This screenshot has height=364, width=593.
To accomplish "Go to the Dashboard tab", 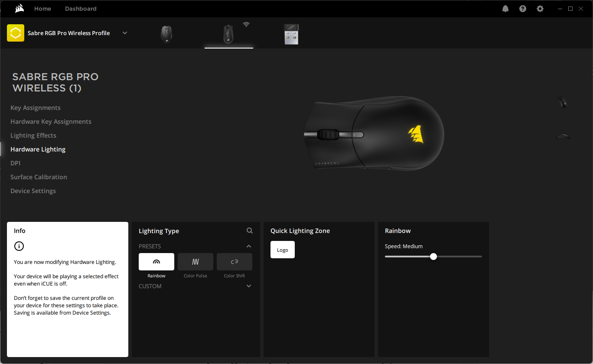I will tap(81, 9).
